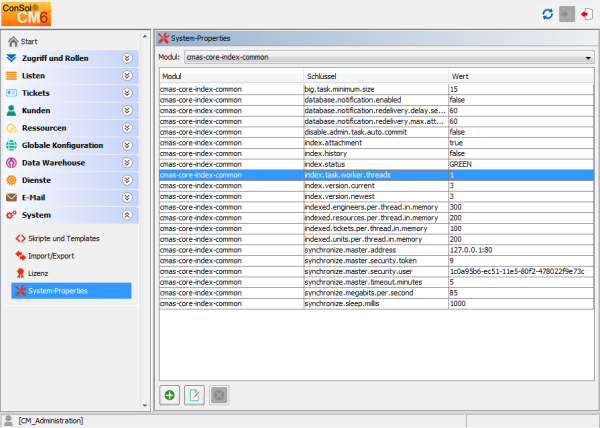Expand the Listen section chevron
Viewport: 600px width, 428px height.
coord(127,76)
